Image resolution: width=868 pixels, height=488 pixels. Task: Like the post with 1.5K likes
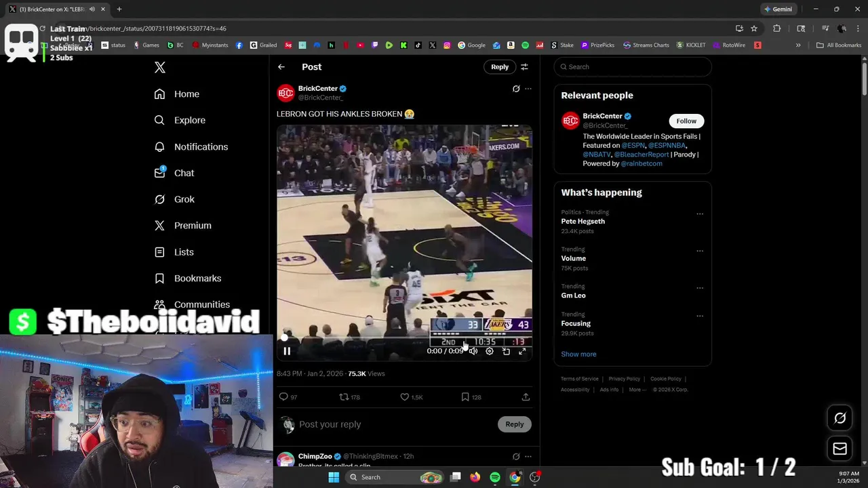click(x=411, y=397)
